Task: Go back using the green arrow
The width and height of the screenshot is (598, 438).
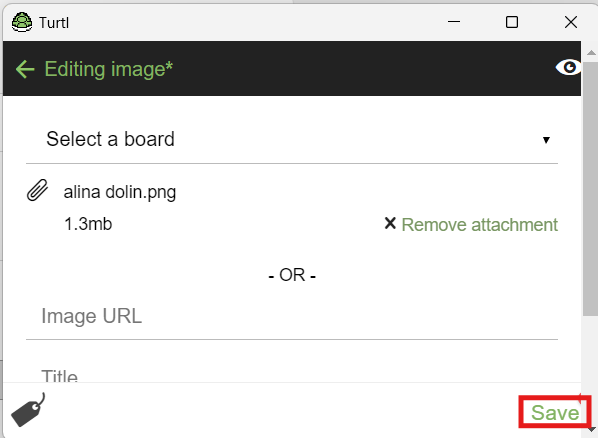Action: pos(25,69)
